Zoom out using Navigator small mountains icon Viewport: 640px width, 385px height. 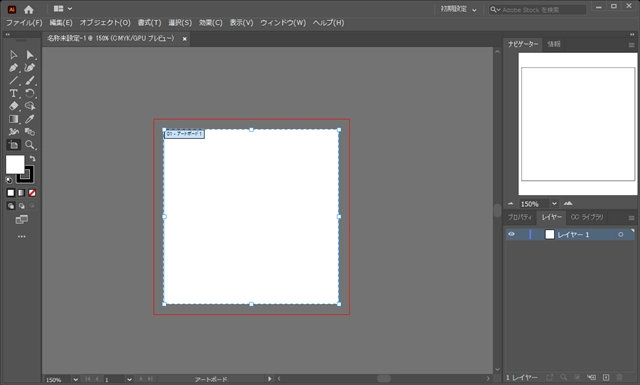tap(511, 203)
